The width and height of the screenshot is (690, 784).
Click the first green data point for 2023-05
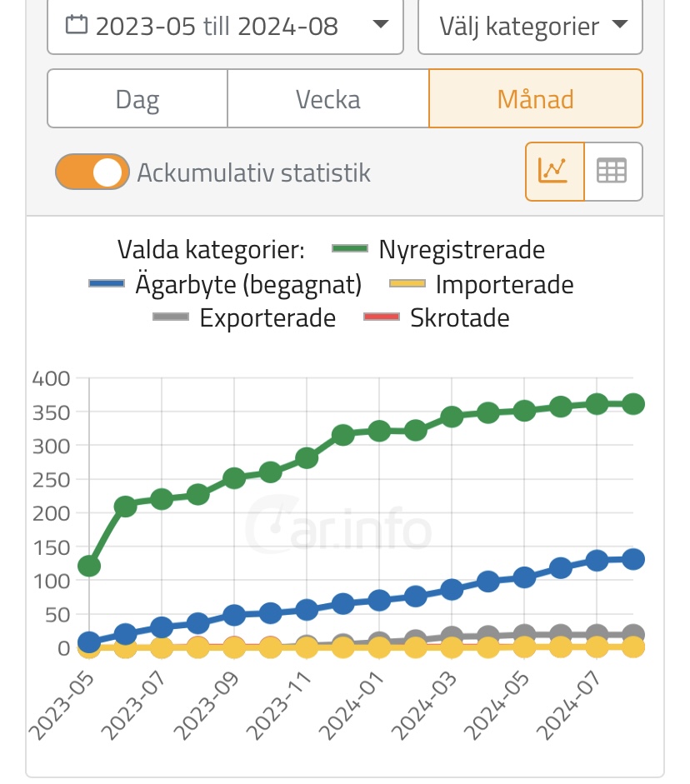[89, 567]
